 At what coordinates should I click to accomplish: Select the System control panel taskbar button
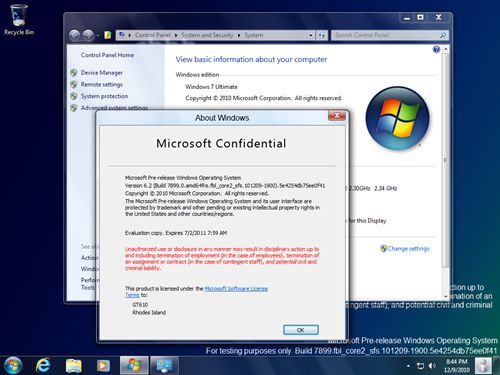click(164, 365)
